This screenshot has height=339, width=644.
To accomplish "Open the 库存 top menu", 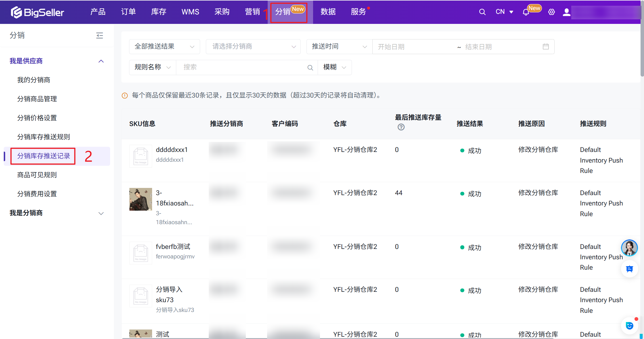I will coord(158,12).
